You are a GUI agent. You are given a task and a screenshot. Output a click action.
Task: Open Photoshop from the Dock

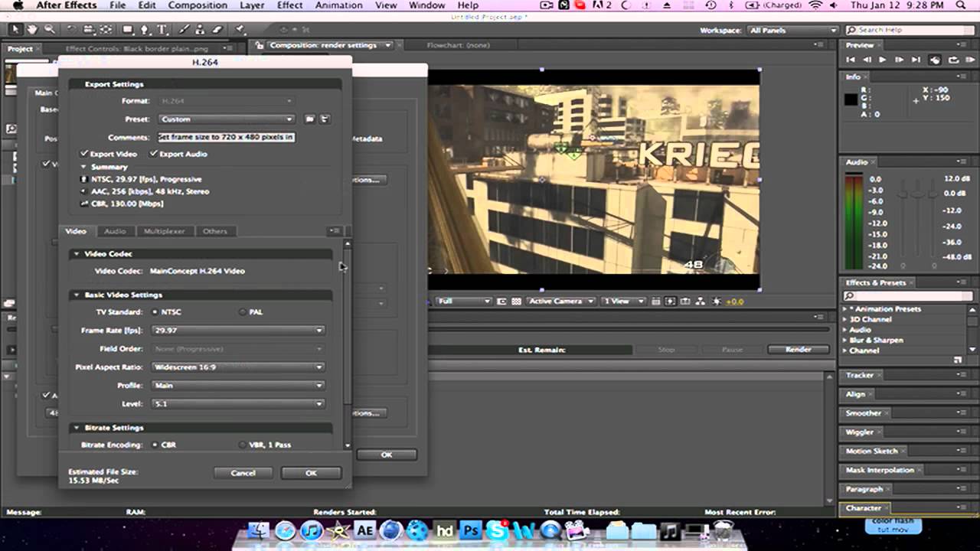point(471,530)
